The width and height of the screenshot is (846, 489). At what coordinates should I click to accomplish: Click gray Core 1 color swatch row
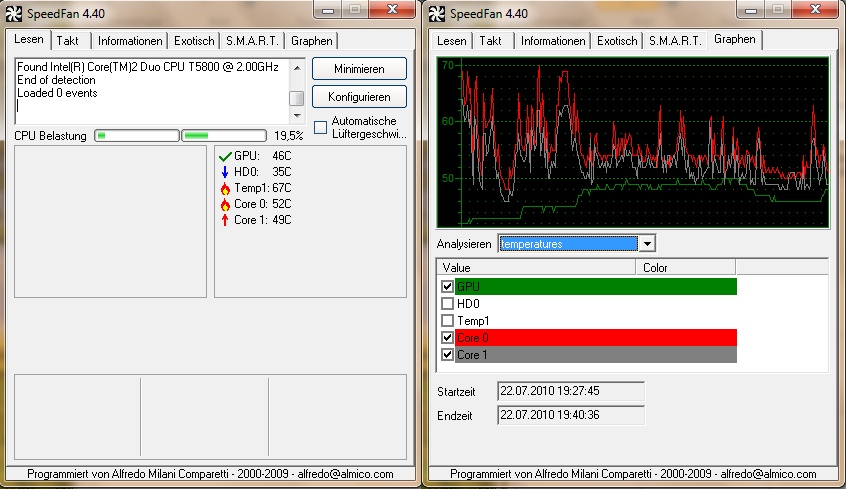(596, 355)
